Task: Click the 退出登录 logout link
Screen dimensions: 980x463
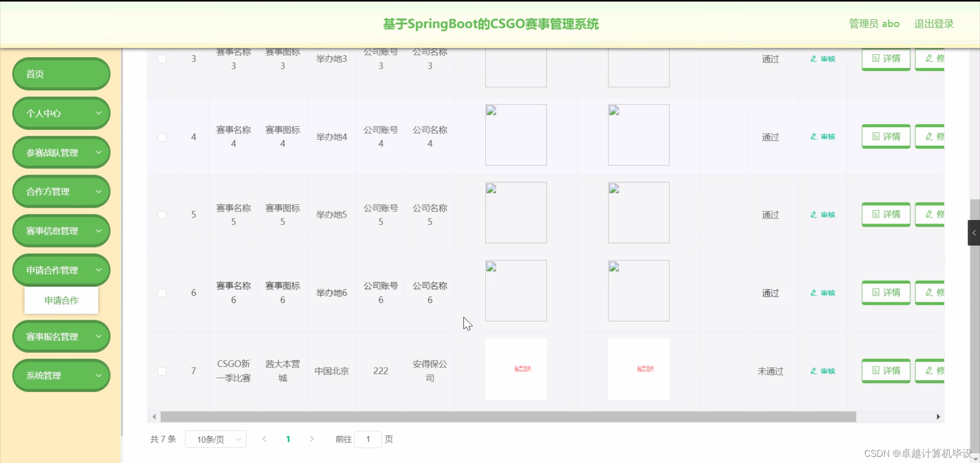Action: pyautogui.click(x=934, y=23)
